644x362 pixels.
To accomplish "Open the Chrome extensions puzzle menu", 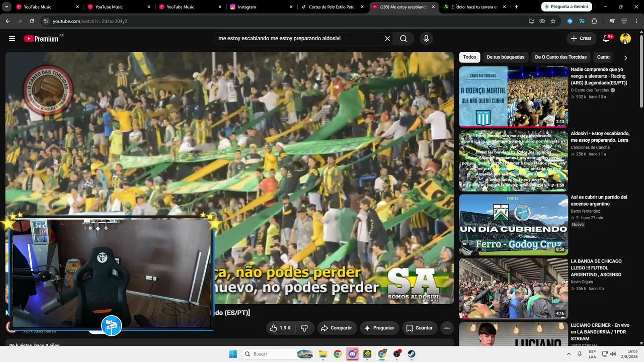I will click(x=594, y=21).
